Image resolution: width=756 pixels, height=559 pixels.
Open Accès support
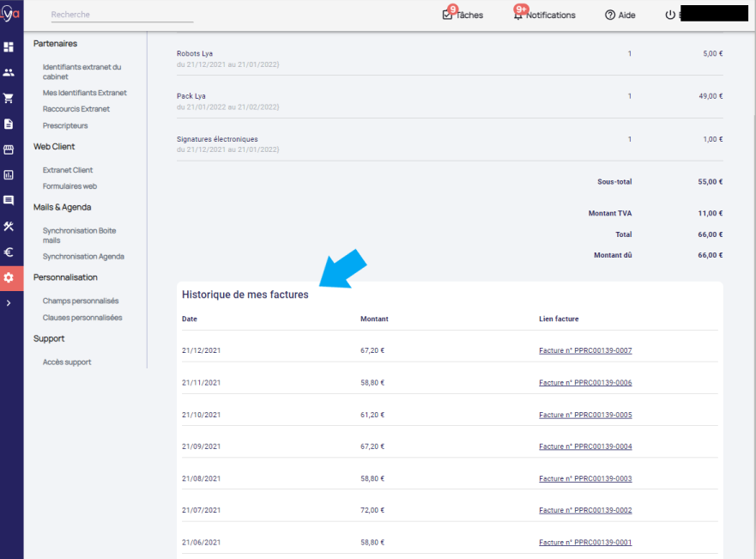point(67,362)
